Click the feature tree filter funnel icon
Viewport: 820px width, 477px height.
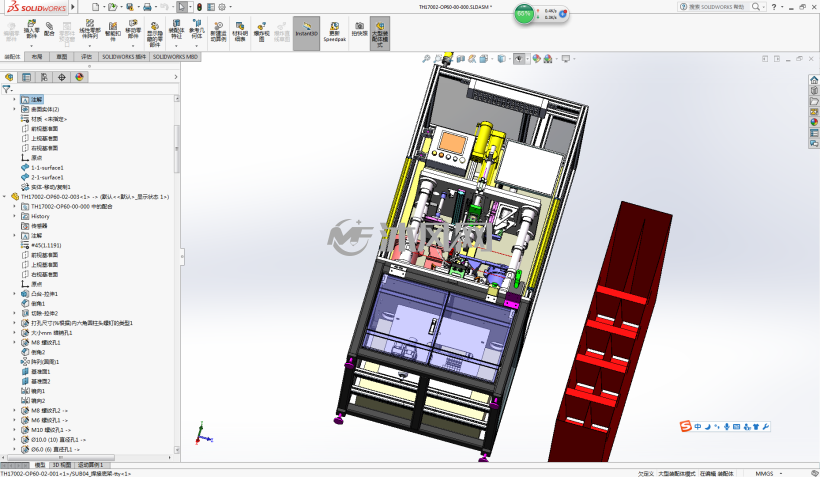[x=6, y=89]
